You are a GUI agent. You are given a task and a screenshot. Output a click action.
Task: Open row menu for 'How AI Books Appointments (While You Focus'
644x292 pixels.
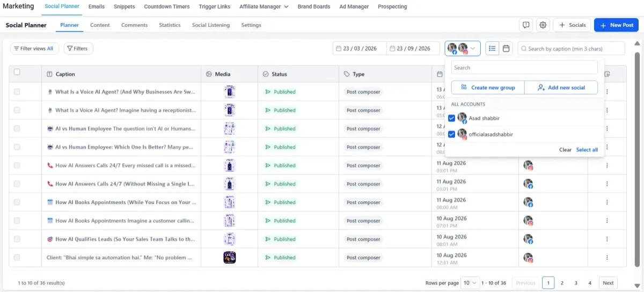[607, 202]
